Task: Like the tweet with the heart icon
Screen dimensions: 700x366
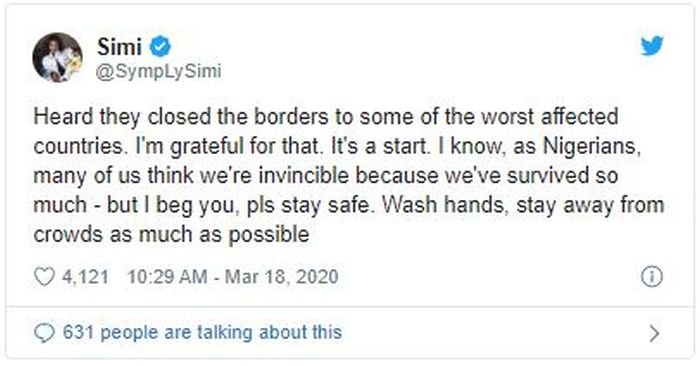Action: tap(44, 277)
